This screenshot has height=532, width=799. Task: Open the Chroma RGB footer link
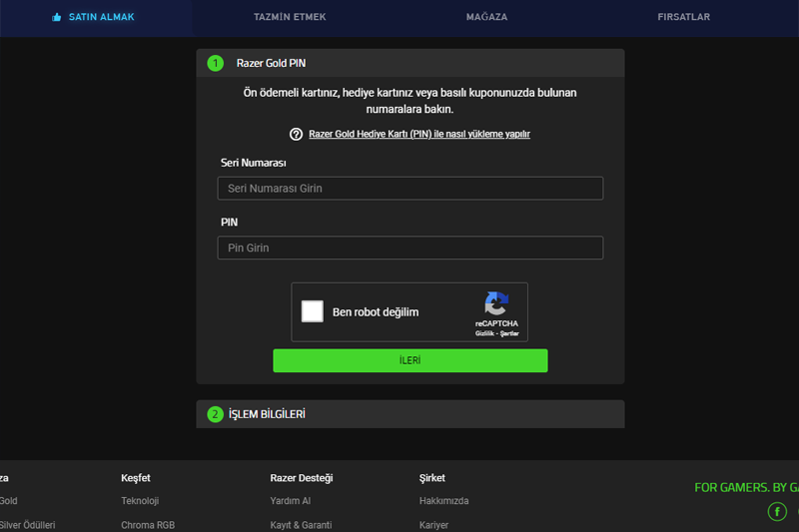148,525
